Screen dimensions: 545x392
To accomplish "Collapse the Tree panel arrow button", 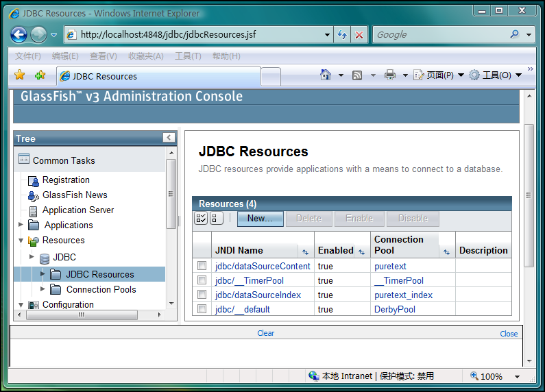I will pos(169,138).
